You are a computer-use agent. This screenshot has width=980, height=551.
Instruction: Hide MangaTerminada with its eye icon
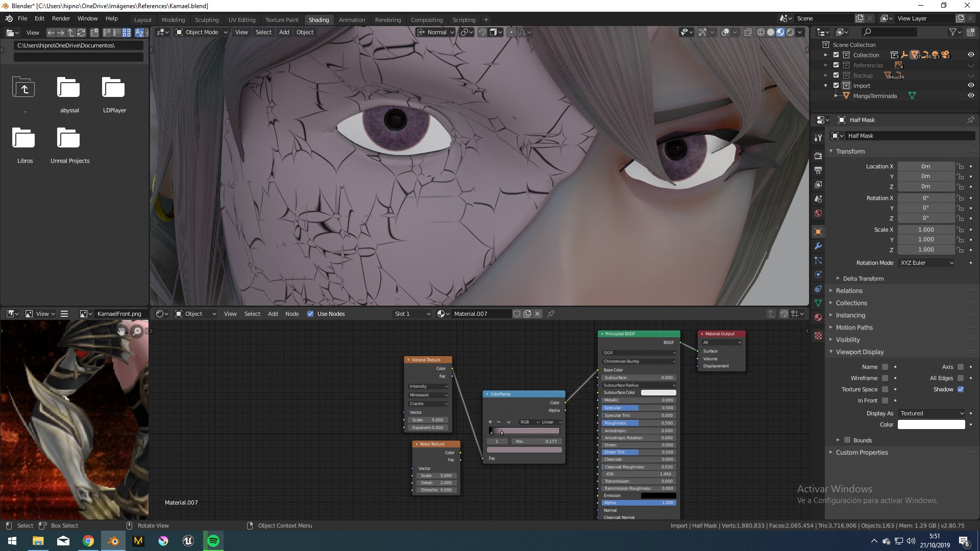971,95
